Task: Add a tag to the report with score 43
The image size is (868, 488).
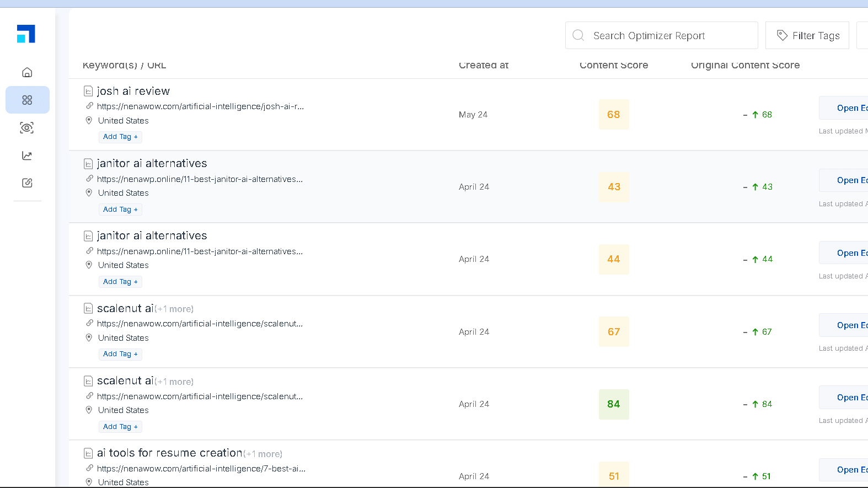Action: pyautogui.click(x=120, y=210)
